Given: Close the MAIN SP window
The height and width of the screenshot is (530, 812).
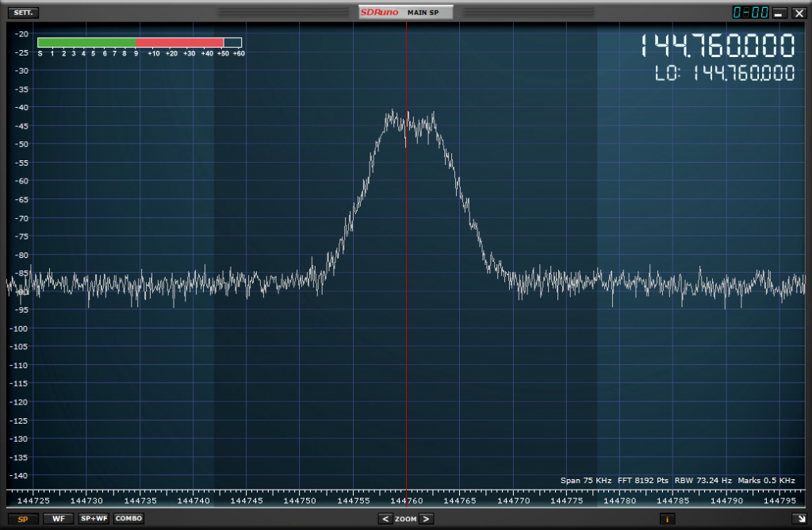Looking at the screenshot, I should [799, 13].
